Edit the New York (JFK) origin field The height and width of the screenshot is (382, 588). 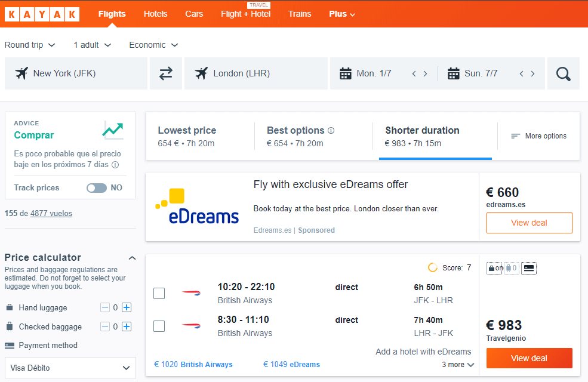(76, 73)
